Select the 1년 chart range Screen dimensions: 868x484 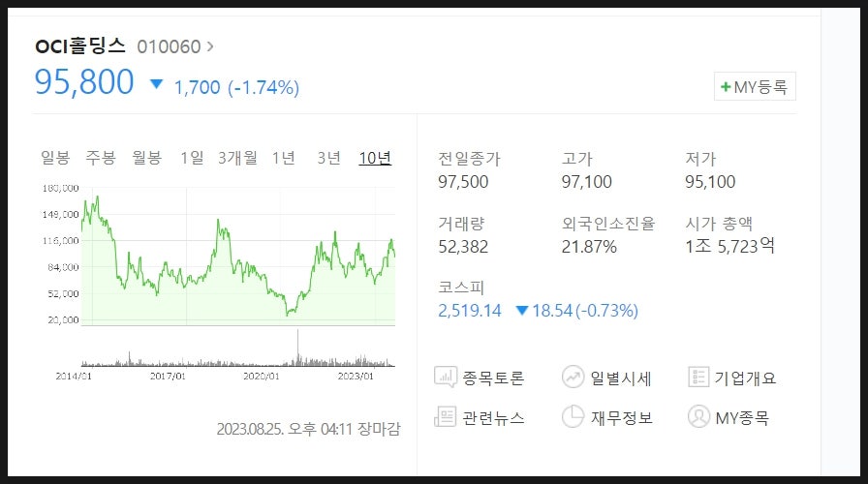(284, 158)
